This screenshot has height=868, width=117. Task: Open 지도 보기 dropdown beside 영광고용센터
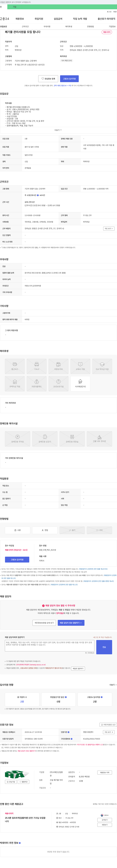(109, 732)
